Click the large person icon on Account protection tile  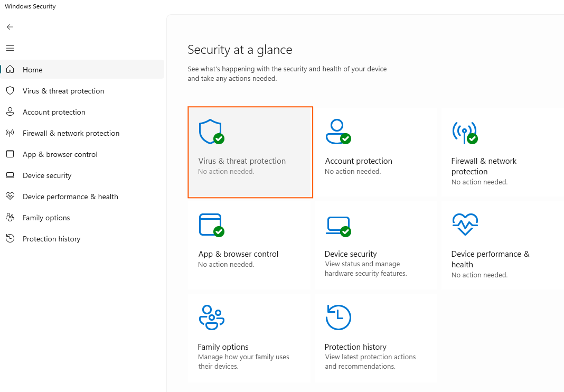[x=338, y=132]
